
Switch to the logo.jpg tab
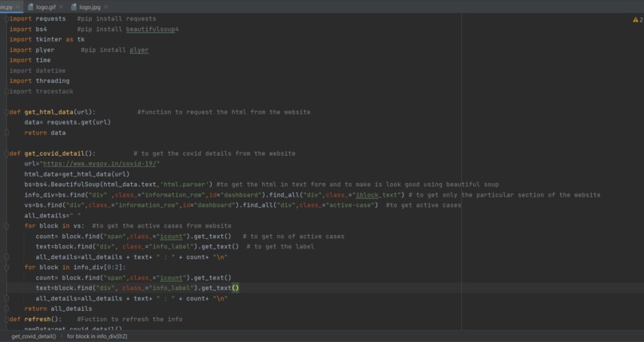tap(89, 7)
